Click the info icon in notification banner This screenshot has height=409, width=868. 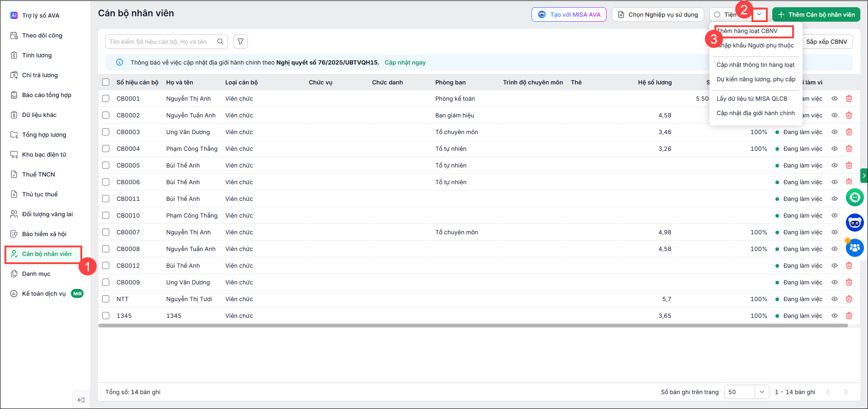click(119, 62)
